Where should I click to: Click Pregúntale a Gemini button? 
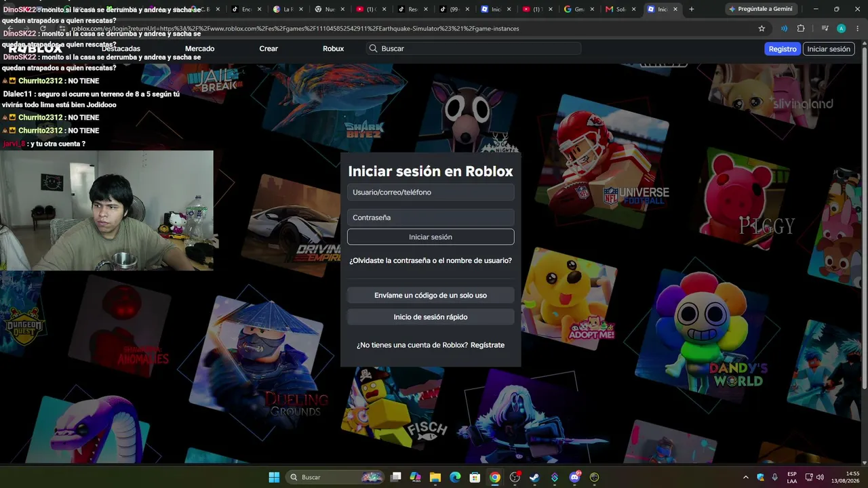762,9
